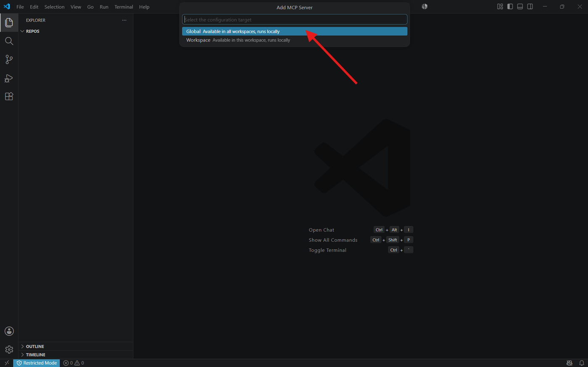Open the Terminal menu
This screenshot has width=588, height=367.
pos(124,7)
